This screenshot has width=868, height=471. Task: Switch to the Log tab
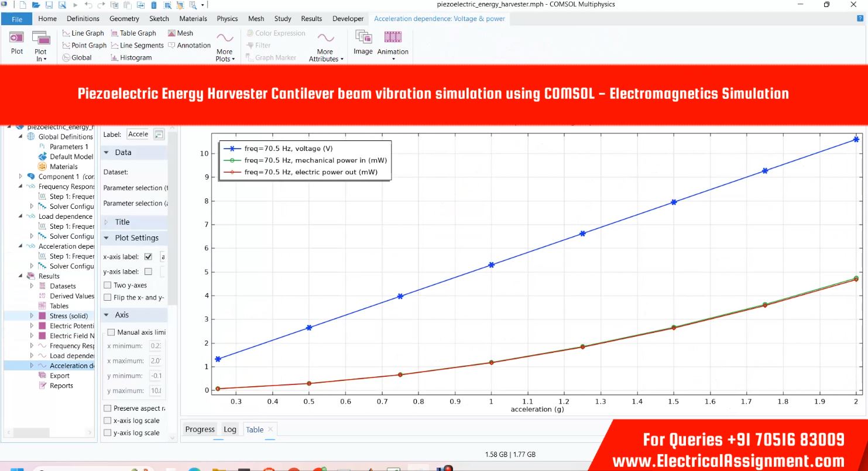230,429
